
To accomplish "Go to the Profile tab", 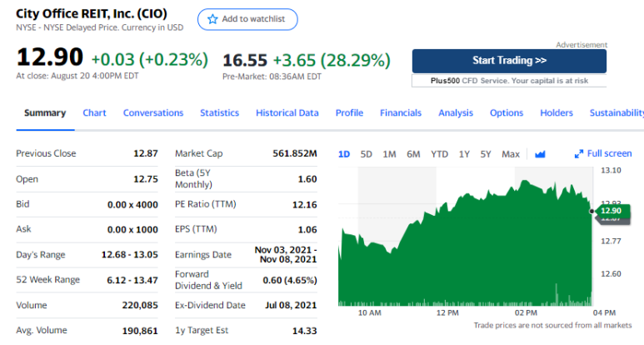I will tap(349, 113).
